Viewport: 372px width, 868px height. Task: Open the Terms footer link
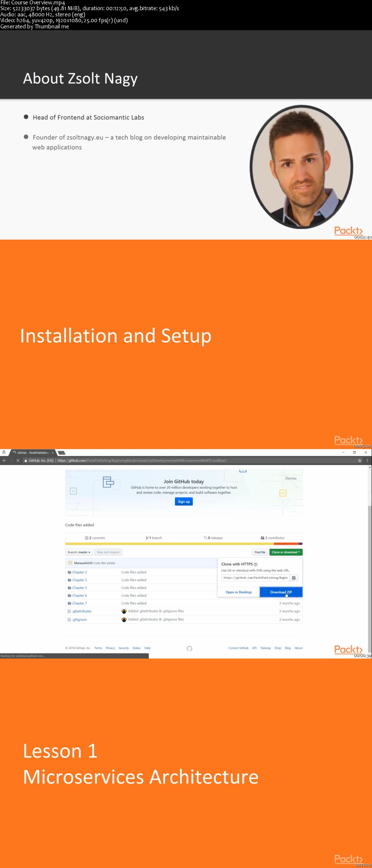(98, 648)
